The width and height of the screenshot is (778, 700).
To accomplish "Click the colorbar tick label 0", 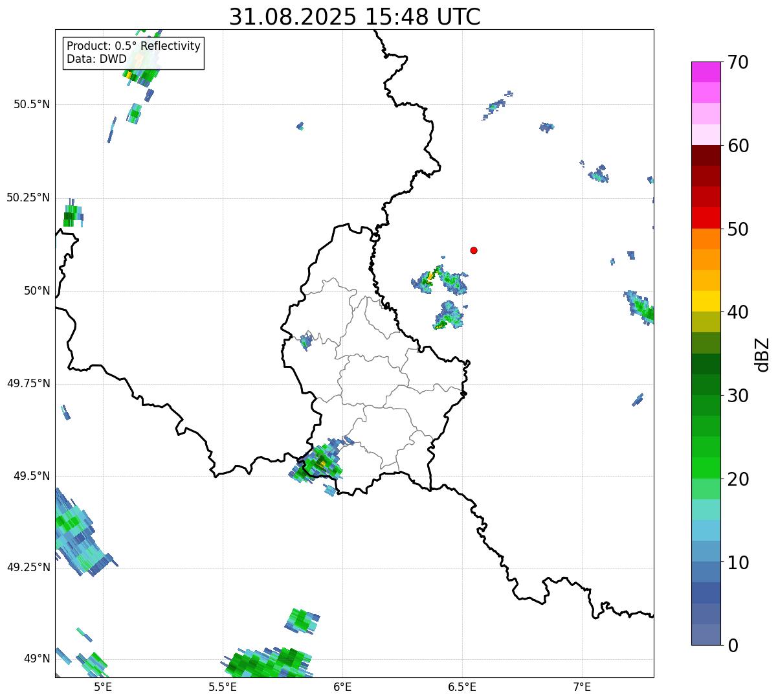I will pos(732,646).
